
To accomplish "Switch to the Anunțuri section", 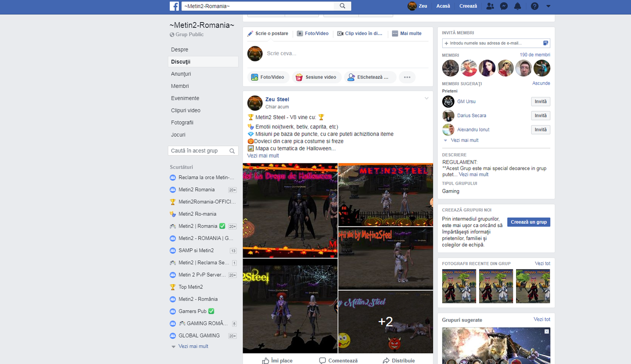I will (181, 73).
